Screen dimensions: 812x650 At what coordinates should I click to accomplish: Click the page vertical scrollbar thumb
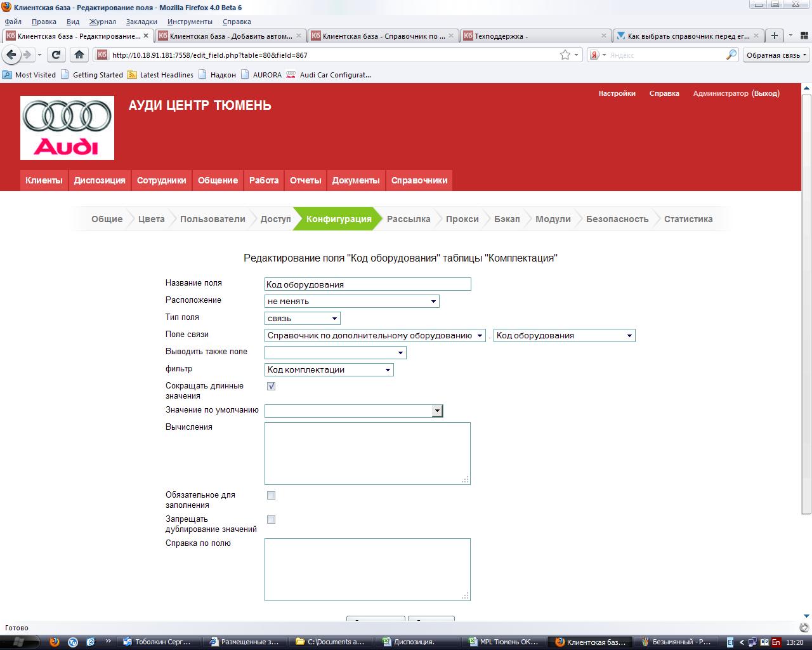(806, 305)
